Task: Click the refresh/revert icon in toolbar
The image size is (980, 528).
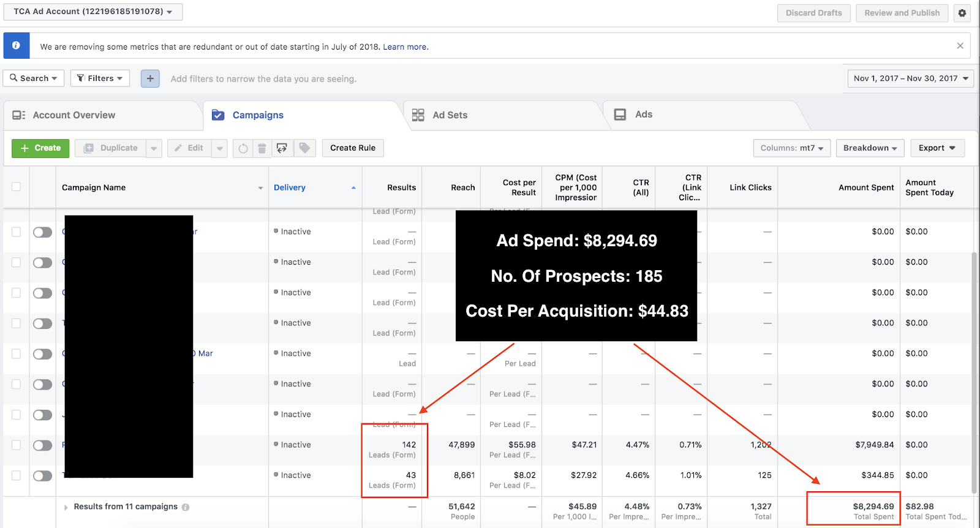Action: click(243, 148)
